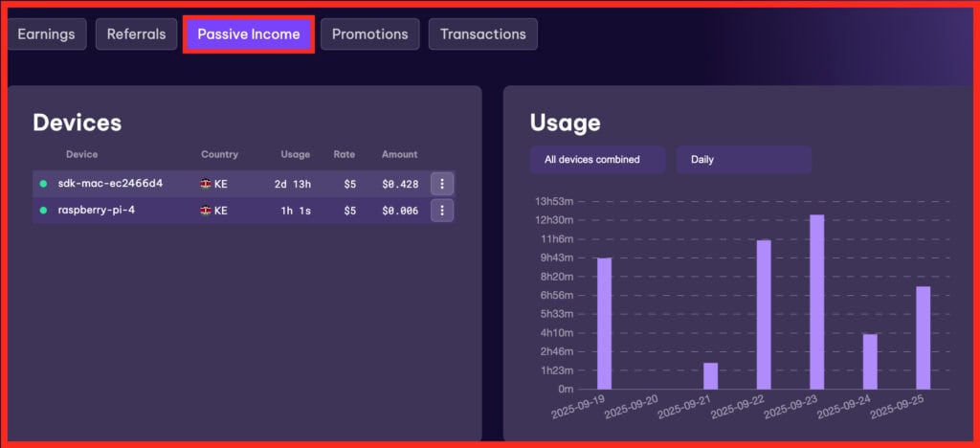Open the Daily interval dropdown
Screen dimensions: 980x448
pos(743,160)
